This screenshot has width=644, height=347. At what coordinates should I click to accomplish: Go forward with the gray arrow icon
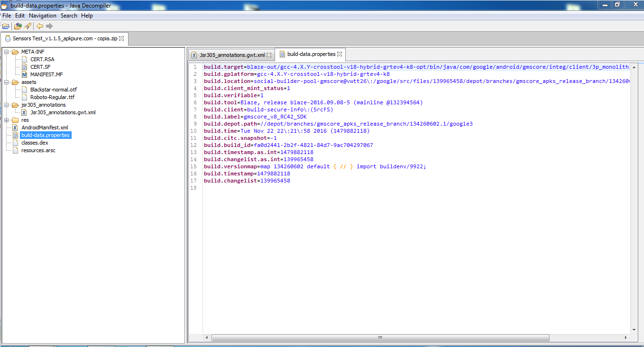tap(49, 26)
